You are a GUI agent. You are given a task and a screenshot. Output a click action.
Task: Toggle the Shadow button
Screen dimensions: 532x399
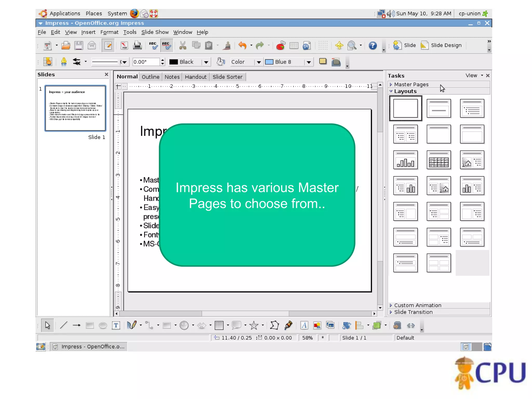pos(323,62)
